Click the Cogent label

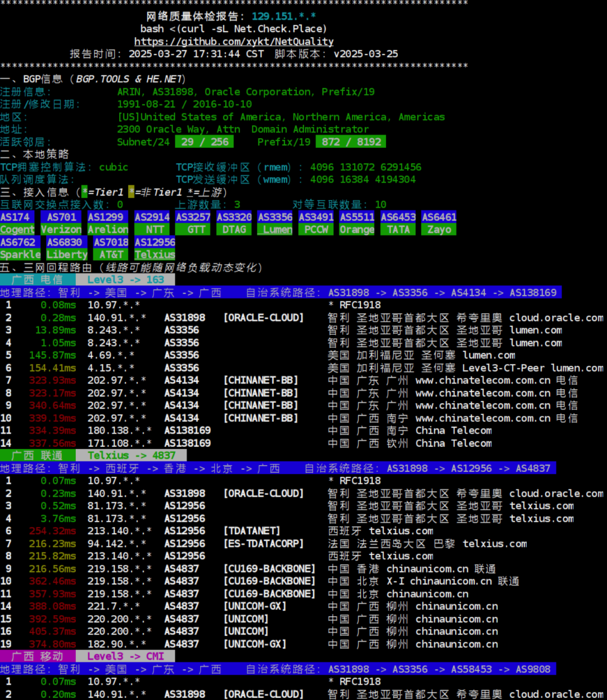click(17, 229)
